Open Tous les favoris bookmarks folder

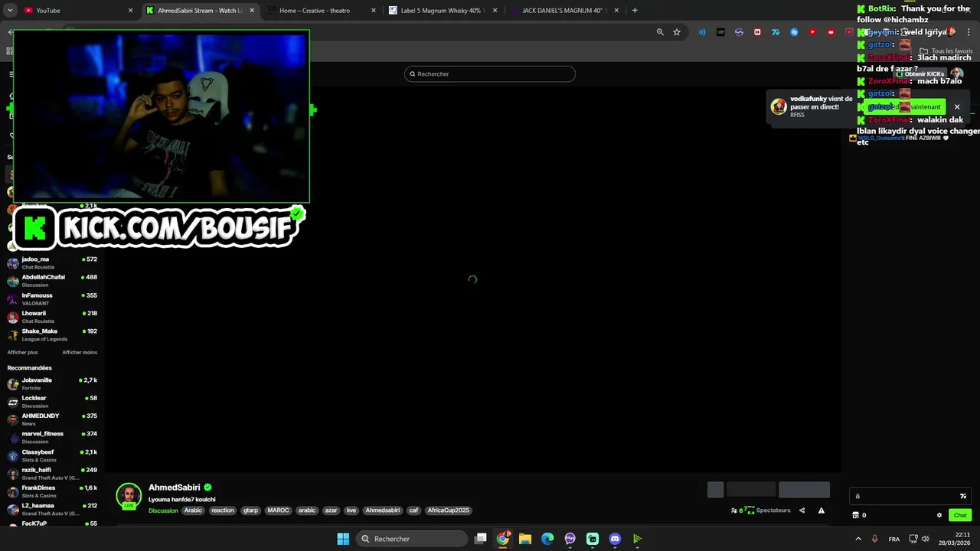click(x=946, y=51)
